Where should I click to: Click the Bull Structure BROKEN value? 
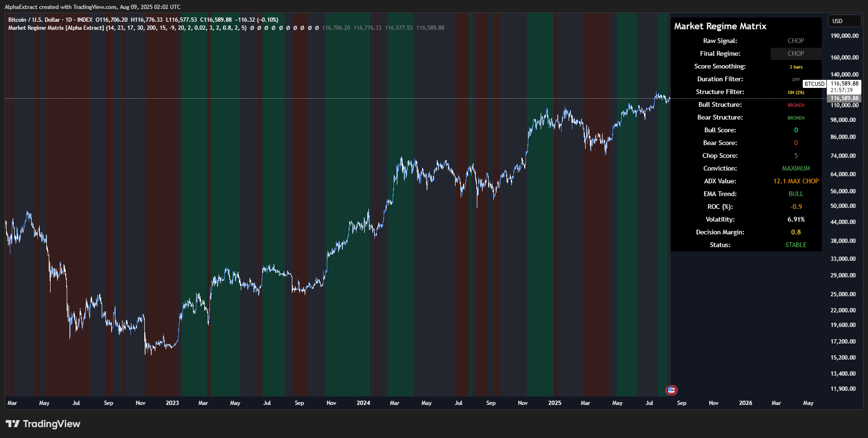pyautogui.click(x=796, y=105)
